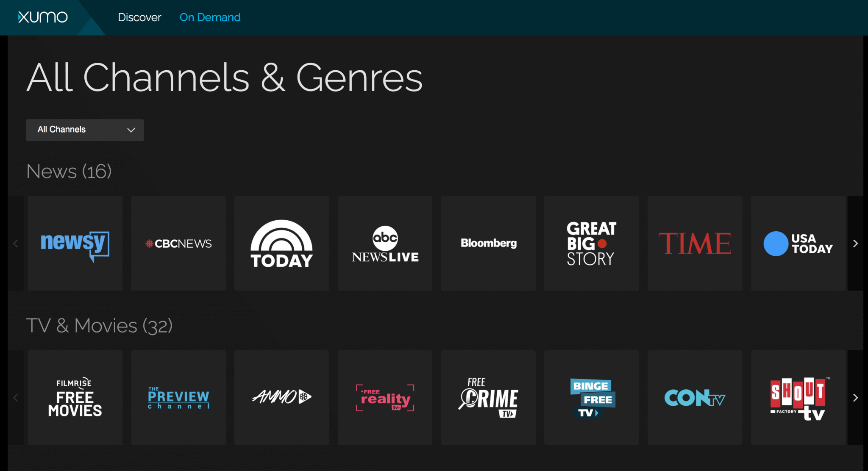Select the FilmRise Free Movies icon
This screenshot has width=868, height=471.
tap(75, 397)
